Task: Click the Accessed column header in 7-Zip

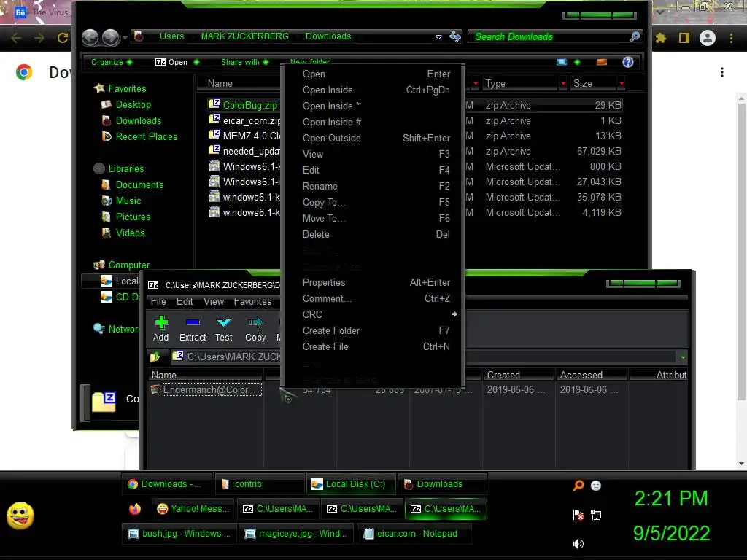Action: pyautogui.click(x=591, y=375)
